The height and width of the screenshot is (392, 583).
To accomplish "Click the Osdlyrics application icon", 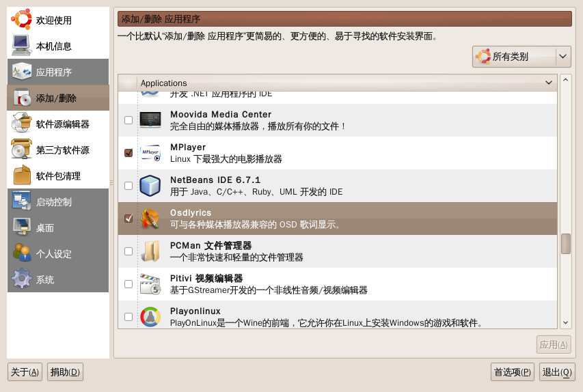I will click(x=150, y=219).
